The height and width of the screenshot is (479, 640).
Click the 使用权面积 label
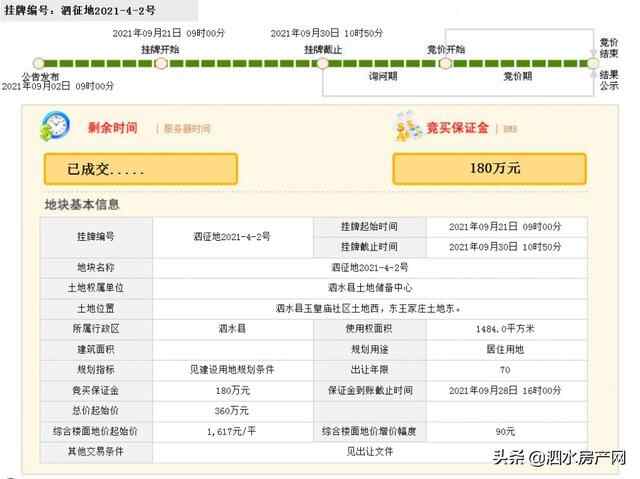click(369, 328)
